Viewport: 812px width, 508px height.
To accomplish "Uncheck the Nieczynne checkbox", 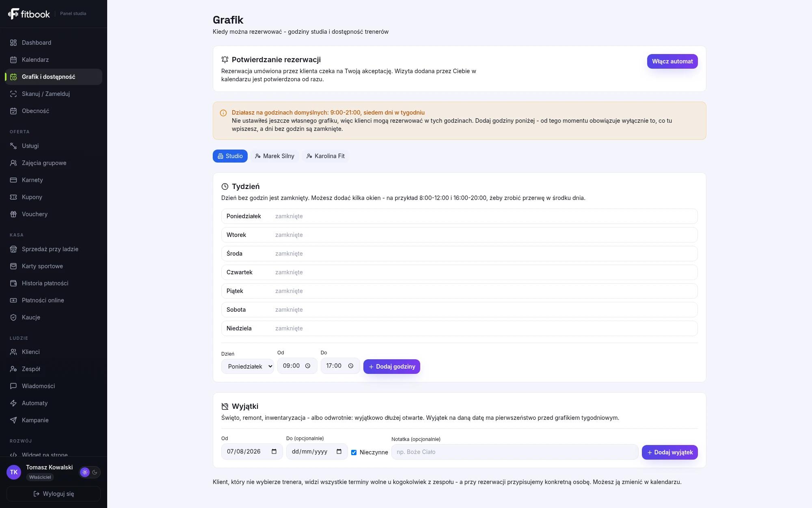I will coord(354,452).
